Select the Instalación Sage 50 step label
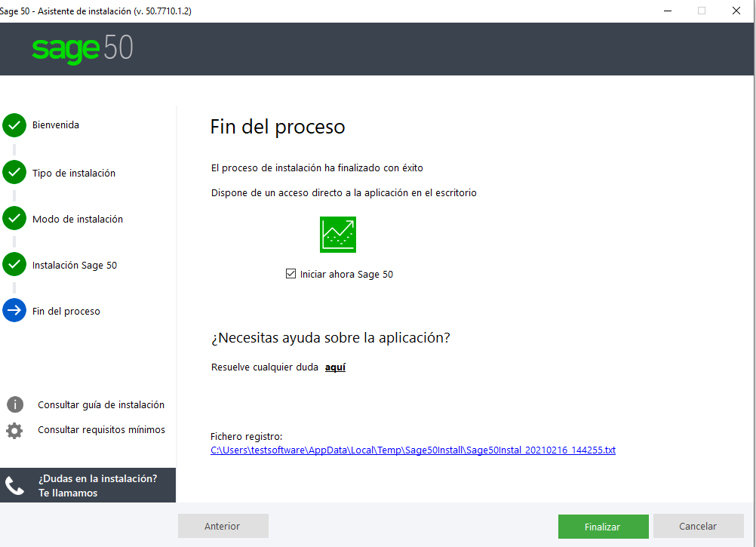The width and height of the screenshot is (756, 547). (75, 265)
